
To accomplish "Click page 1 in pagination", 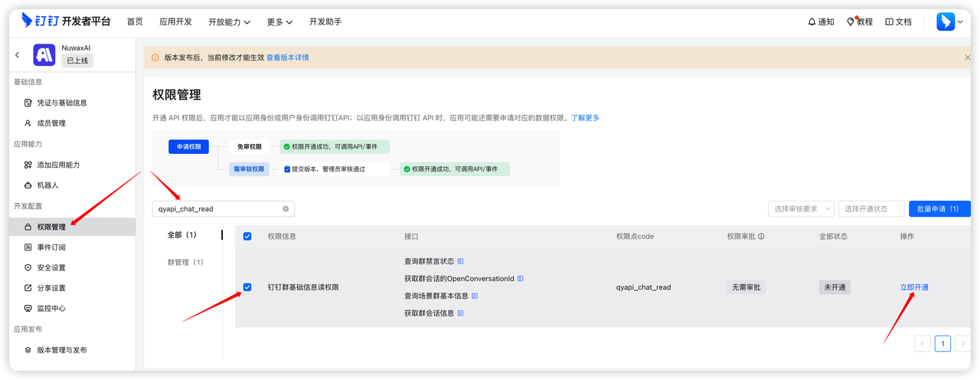I will click(x=942, y=343).
